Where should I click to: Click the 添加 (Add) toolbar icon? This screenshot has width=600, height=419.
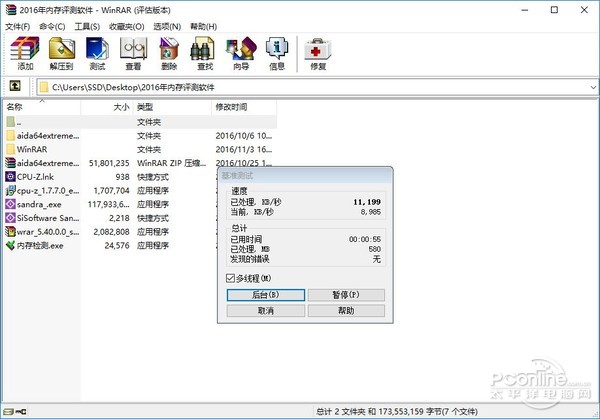click(x=25, y=54)
